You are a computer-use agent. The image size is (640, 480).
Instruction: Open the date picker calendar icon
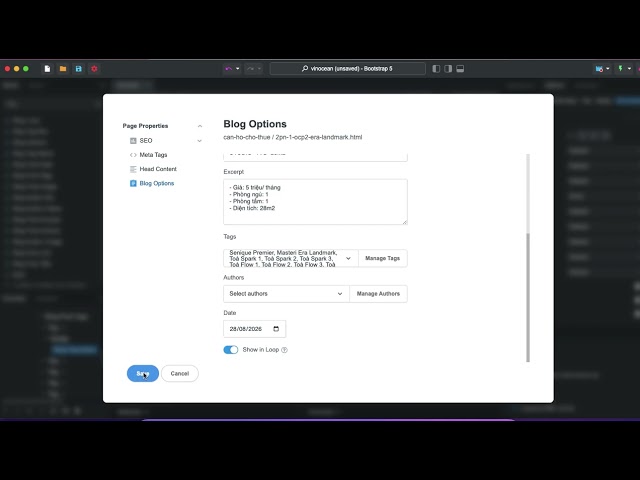point(276,329)
